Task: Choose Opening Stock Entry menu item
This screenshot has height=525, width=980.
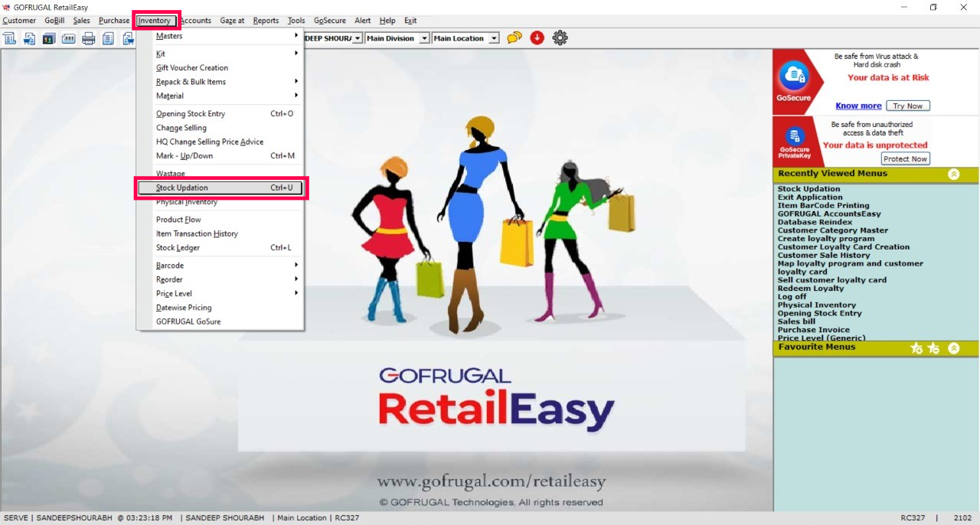Action: (220, 113)
